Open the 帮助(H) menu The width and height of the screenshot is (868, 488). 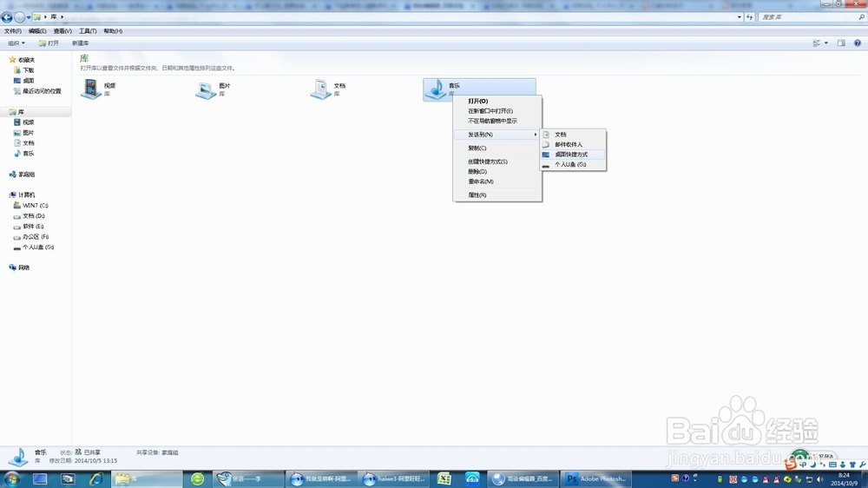[113, 31]
